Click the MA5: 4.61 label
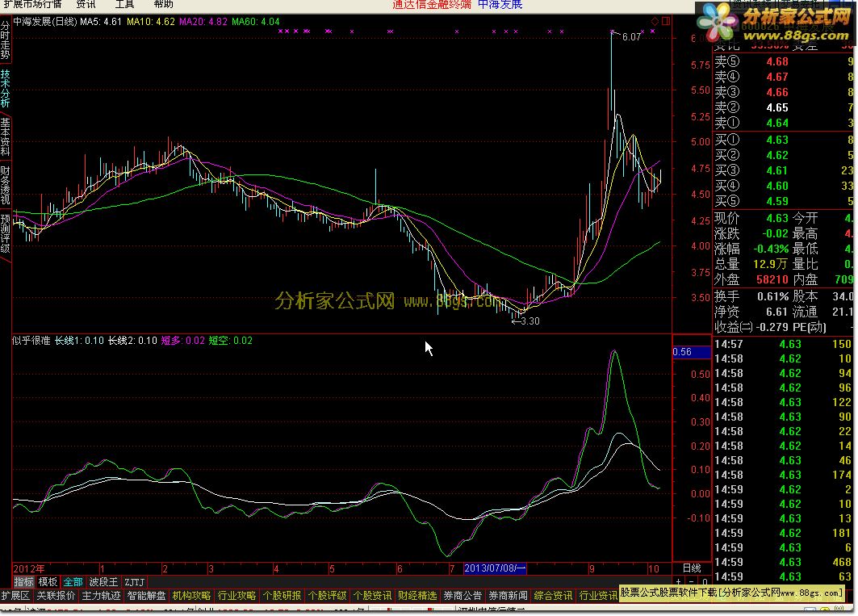The height and width of the screenshot is (616, 858). click(x=101, y=22)
